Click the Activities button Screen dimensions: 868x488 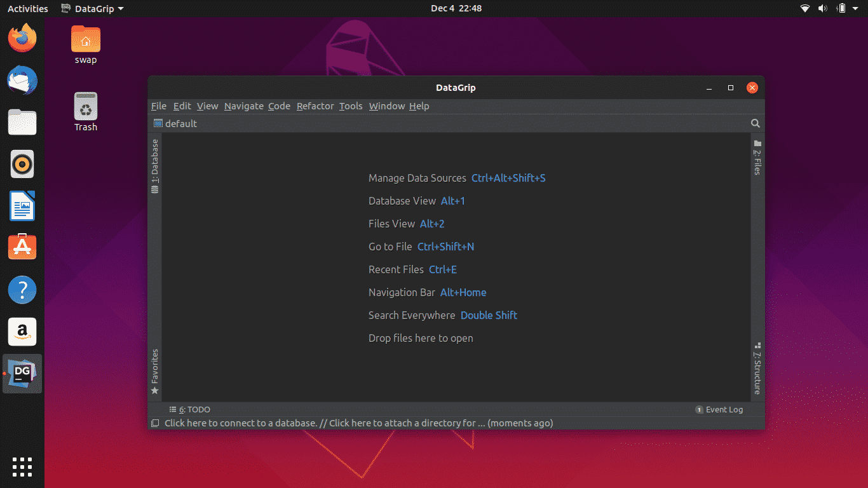27,8
